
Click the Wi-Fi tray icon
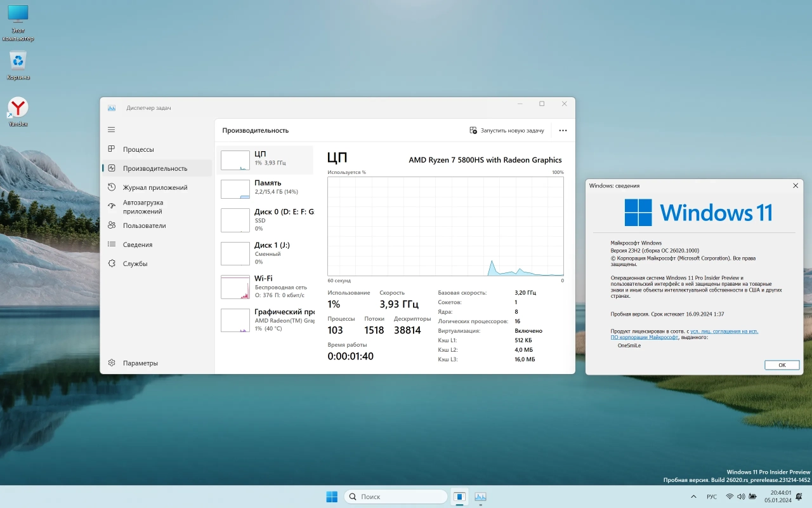pos(730,497)
